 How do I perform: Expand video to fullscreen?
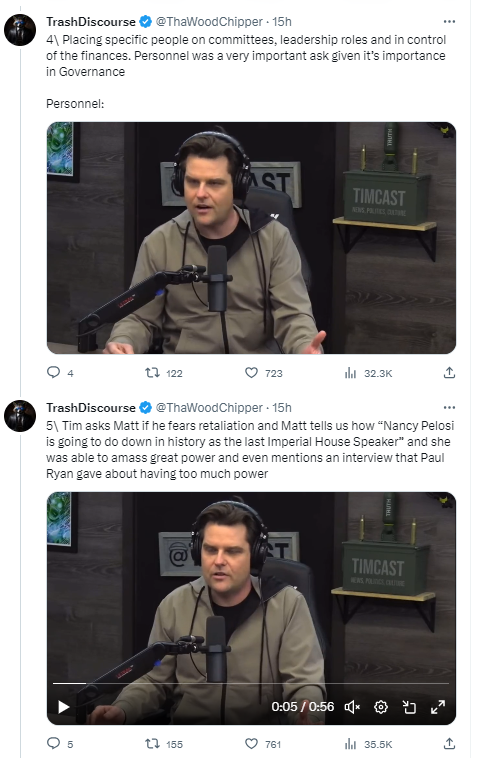coord(438,707)
